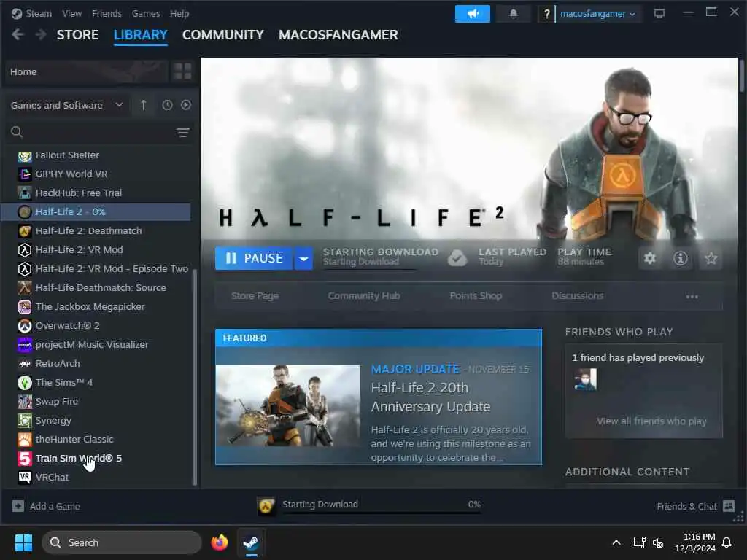Image resolution: width=747 pixels, height=560 pixels.
Task: Select The Jackbox Megapicker
Action: (x=96, y=307)
